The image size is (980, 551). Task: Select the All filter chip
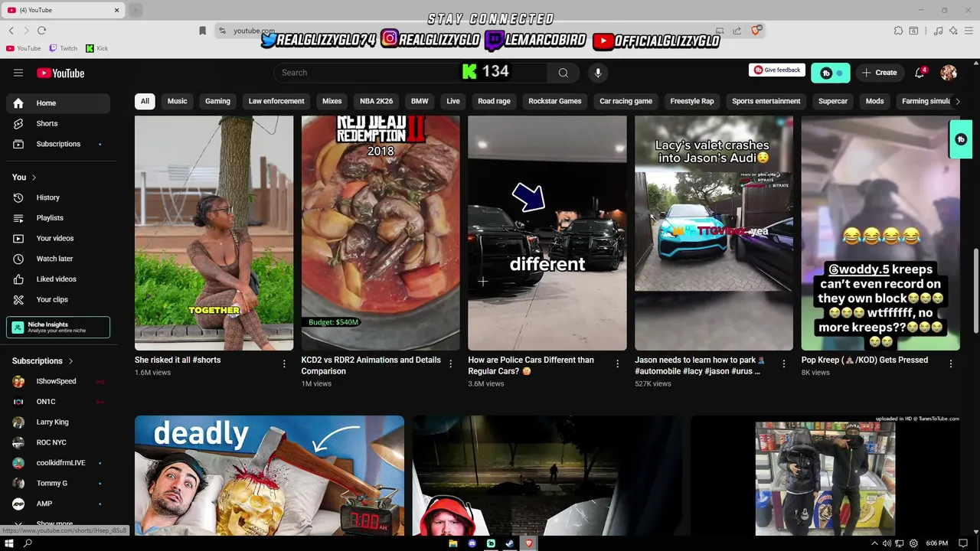145,101
